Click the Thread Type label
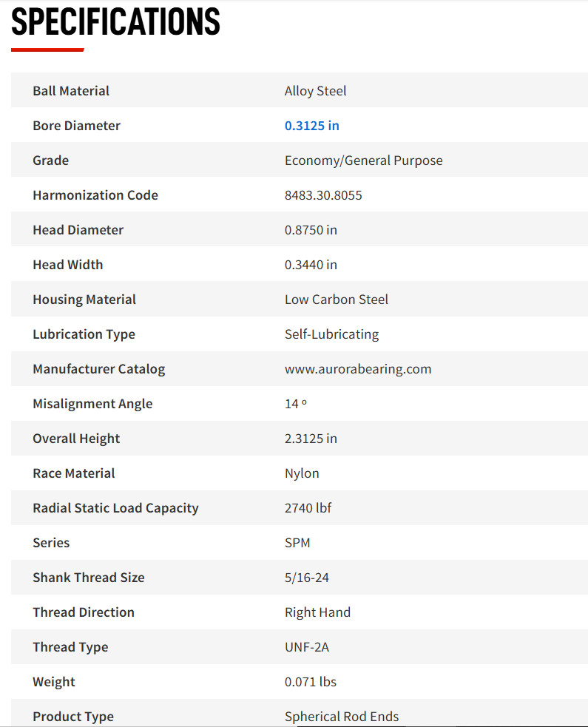This screenshot has height=727, width=588. [x=70, y=647]
